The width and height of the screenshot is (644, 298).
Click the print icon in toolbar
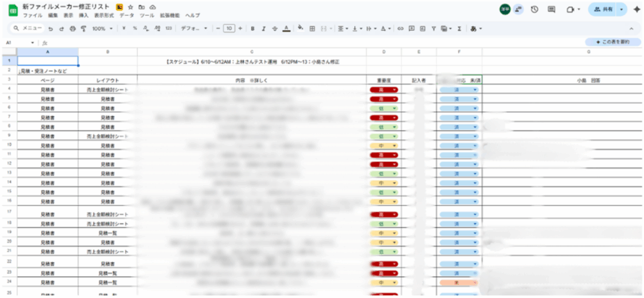[73, 28]
